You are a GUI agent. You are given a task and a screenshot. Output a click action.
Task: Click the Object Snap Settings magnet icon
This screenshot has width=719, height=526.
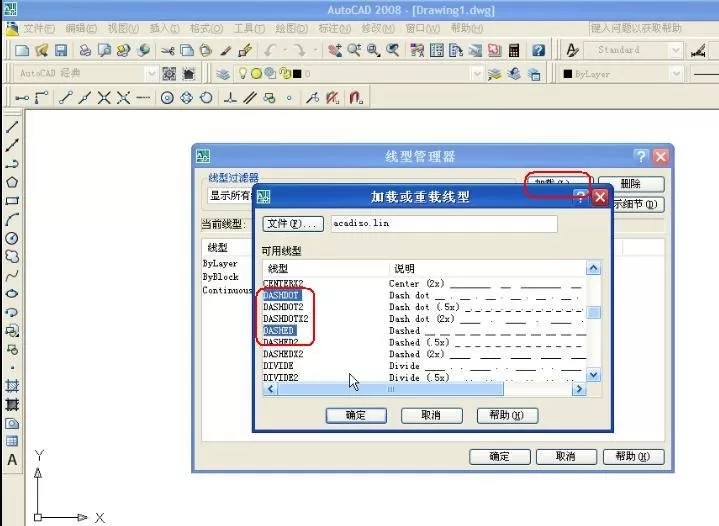pyautogui.click(x=356, y=98)
